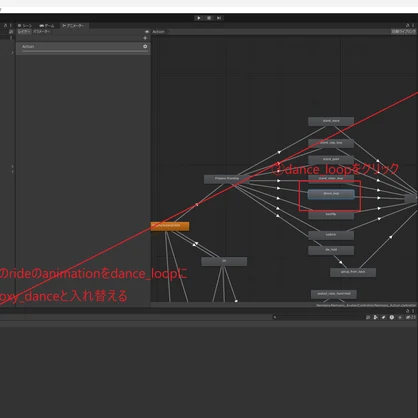This screenshot has height=418, width=418.
Task: Click the dance_loop state node
Action: tap(331, 194)
